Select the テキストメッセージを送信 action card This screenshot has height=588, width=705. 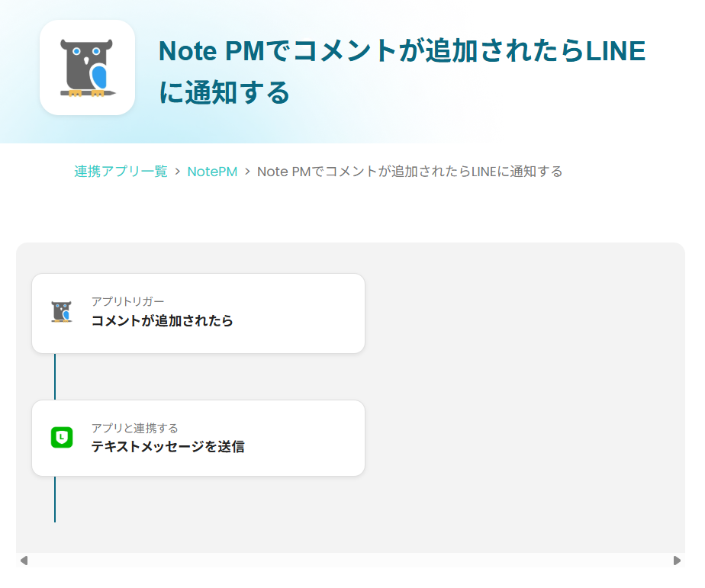pyautogui.click(x=198, y=438)
